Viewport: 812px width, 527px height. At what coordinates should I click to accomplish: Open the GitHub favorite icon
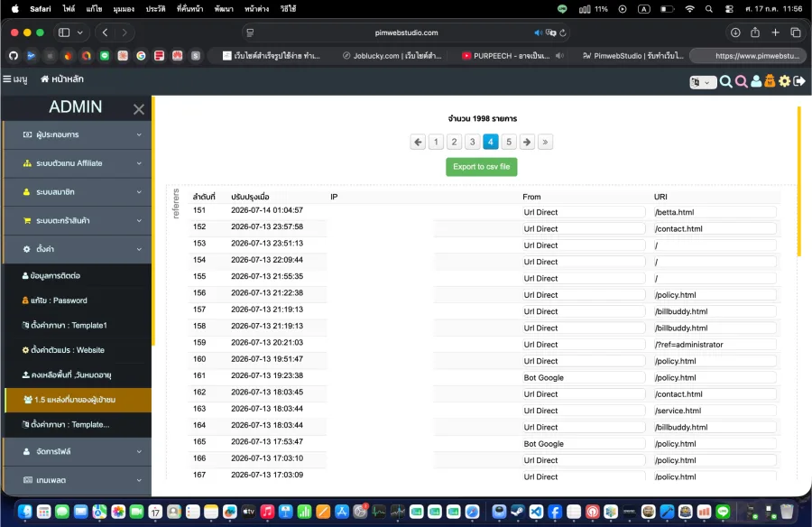pos(14,55)
